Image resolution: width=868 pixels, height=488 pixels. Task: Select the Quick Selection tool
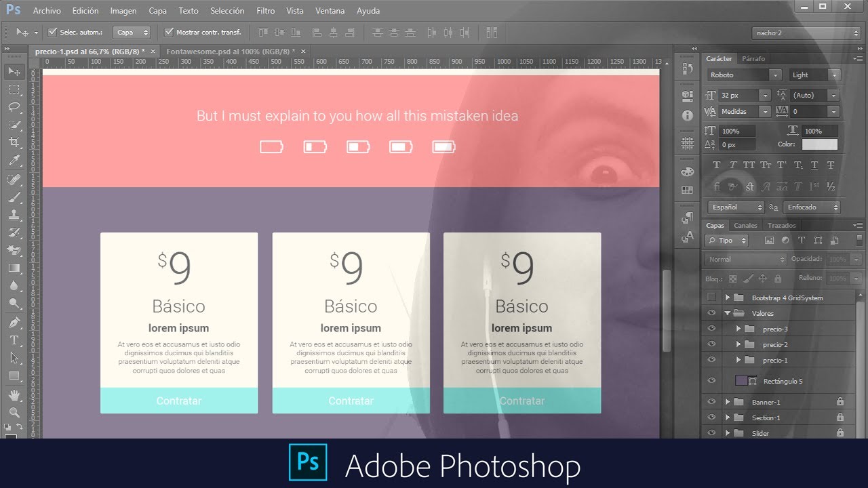[x=14, y=125]
